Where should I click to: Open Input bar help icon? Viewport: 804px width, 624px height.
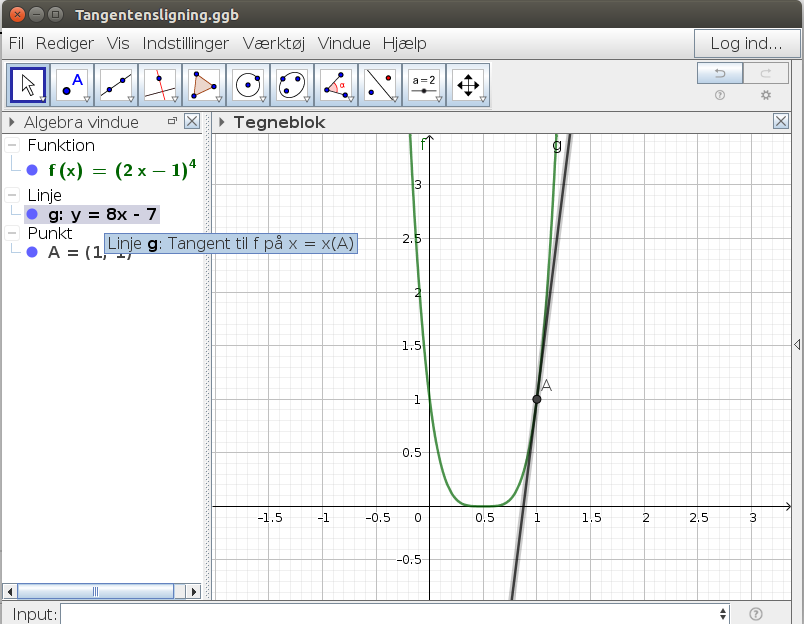(756, 614)
